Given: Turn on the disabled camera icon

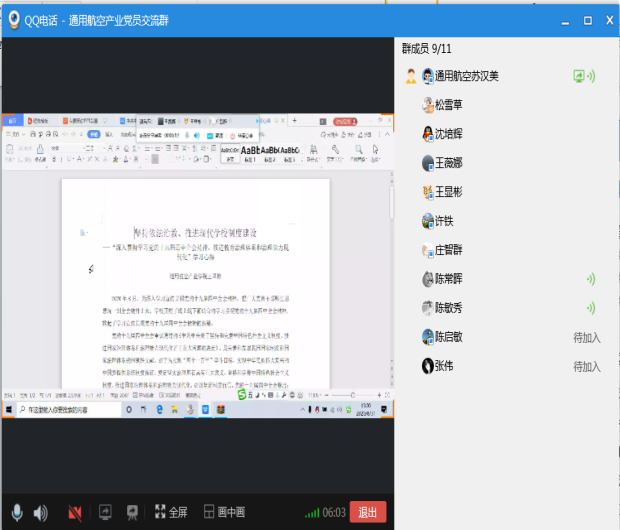Looking at the screenshot, I should [75, 512].
